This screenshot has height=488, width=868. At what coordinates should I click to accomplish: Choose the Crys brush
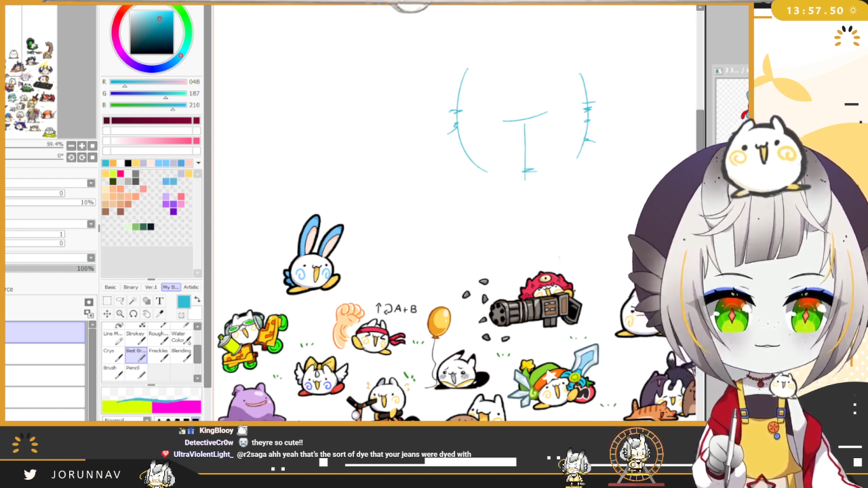click(x=113, y=354)
